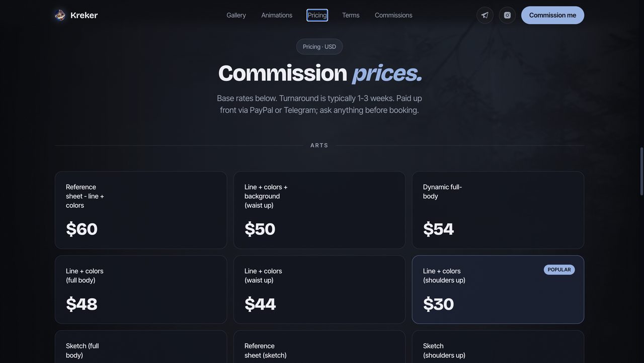644x363 pixels.
Task: Pick the Line + colors (waist up) $44 card
Action: coord(319,290)
